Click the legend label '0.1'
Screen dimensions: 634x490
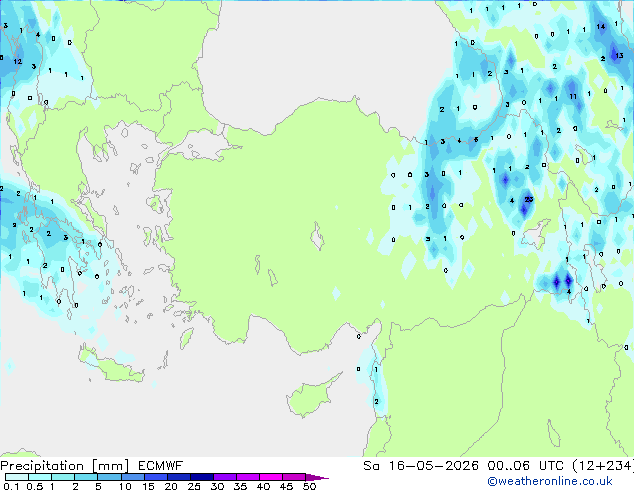(11, 486)
